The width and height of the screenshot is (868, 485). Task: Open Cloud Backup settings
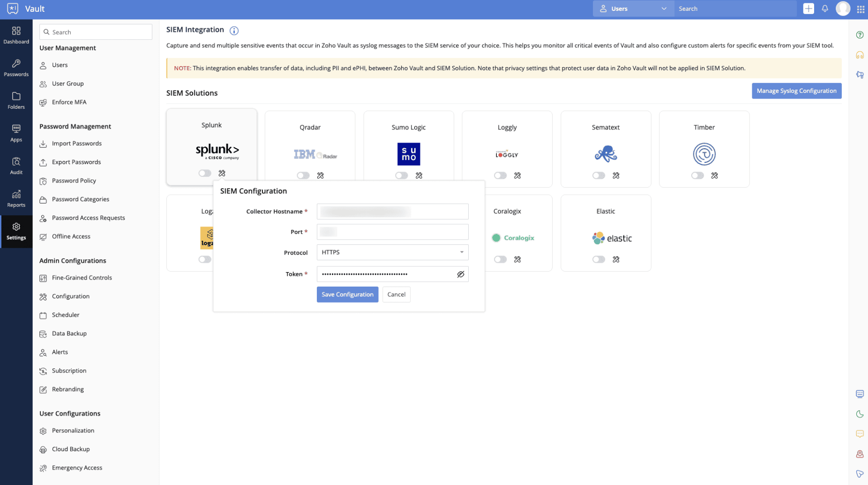70,449
